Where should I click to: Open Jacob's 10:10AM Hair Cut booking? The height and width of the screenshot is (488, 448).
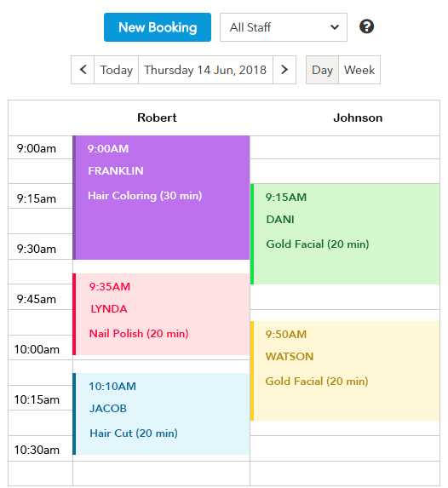161,414
